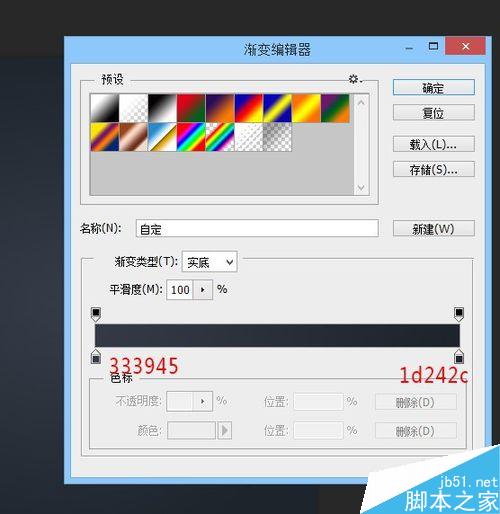The width and height of the screenshot is (500, 514).
Task: Click the 复位 (Reset) button
Action: 434,113
